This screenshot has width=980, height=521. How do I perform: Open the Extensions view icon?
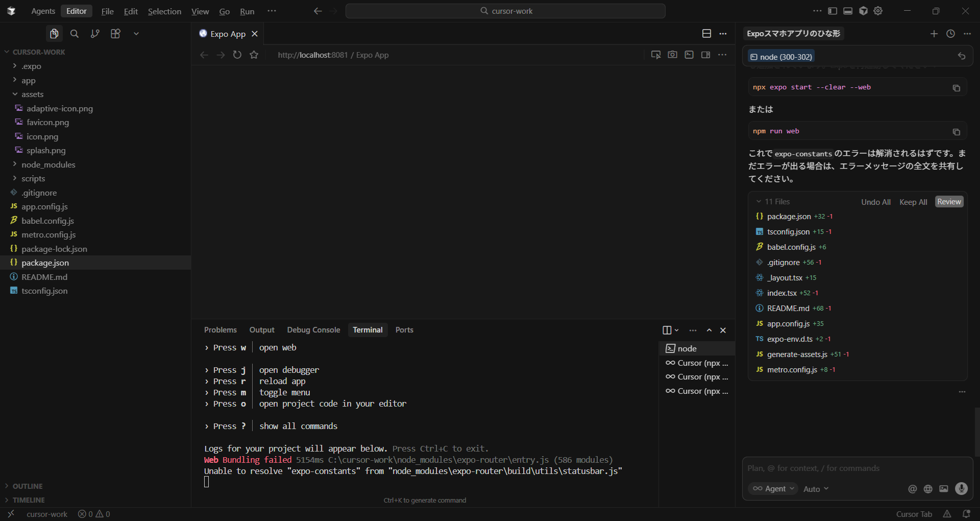click(x=116, y=34)
